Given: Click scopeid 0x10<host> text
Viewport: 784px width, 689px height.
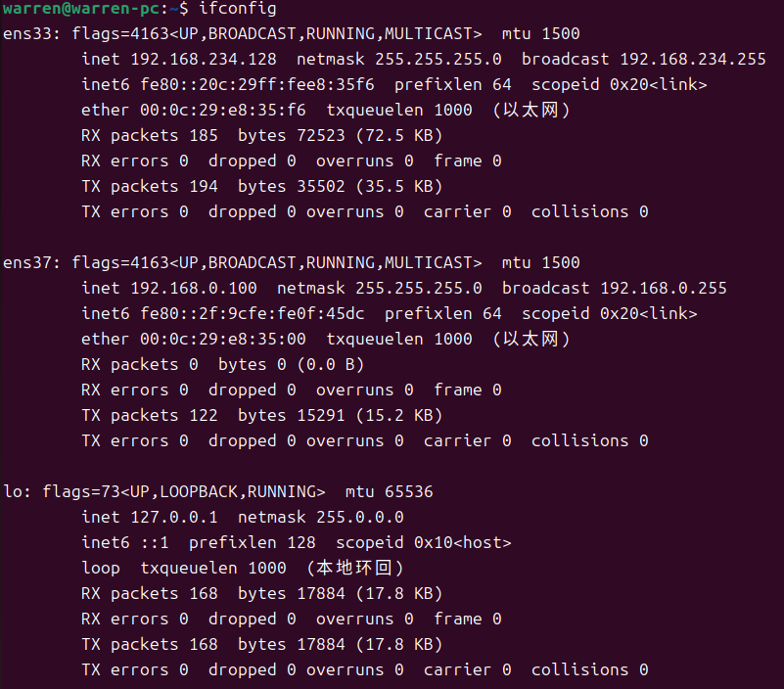Looking at the screenshot, I should pyautogui.click(x=424, y=542).
